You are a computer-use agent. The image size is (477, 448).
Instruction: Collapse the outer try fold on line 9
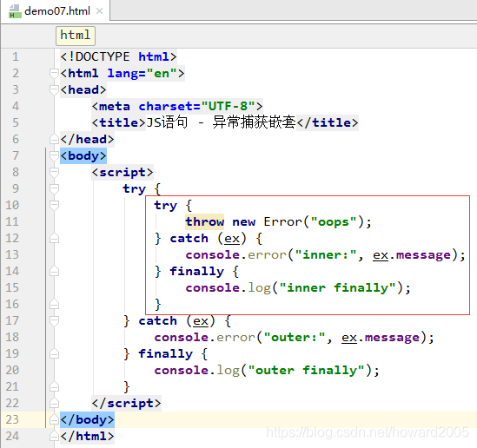54,188
